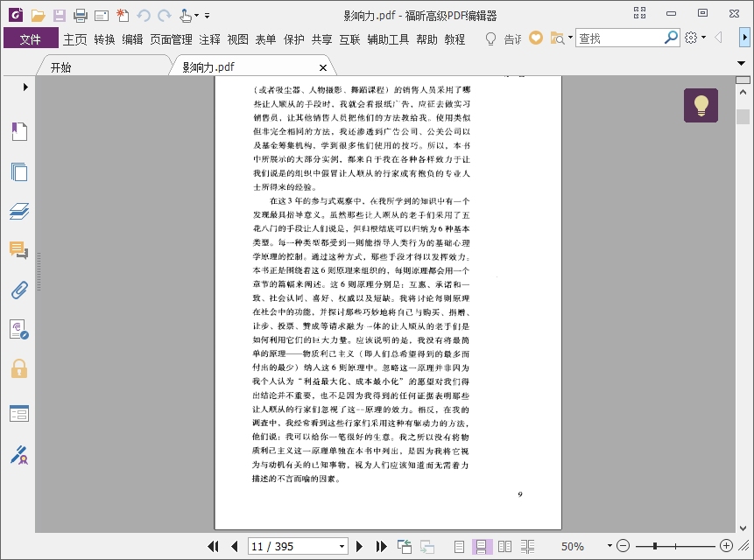Click the previous view icon
The width and height of the screenshot is (754, 560).
(x=405, y=546)
